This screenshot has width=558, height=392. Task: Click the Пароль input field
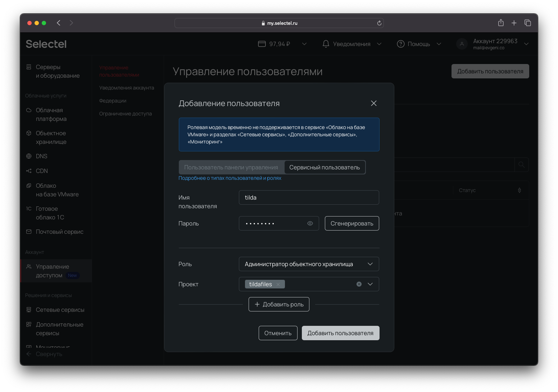click(279, 223)
